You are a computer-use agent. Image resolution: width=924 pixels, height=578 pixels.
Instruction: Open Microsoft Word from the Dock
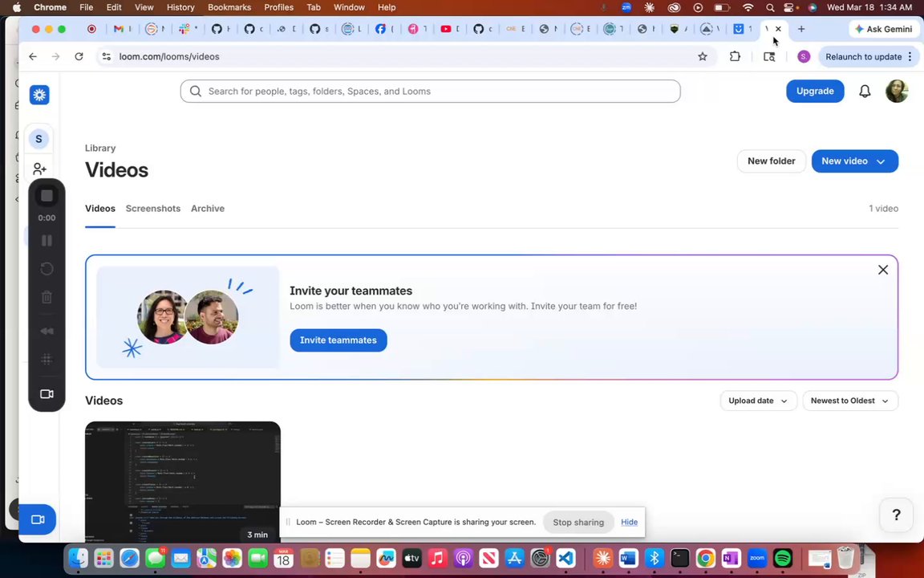tap(628, 558)
